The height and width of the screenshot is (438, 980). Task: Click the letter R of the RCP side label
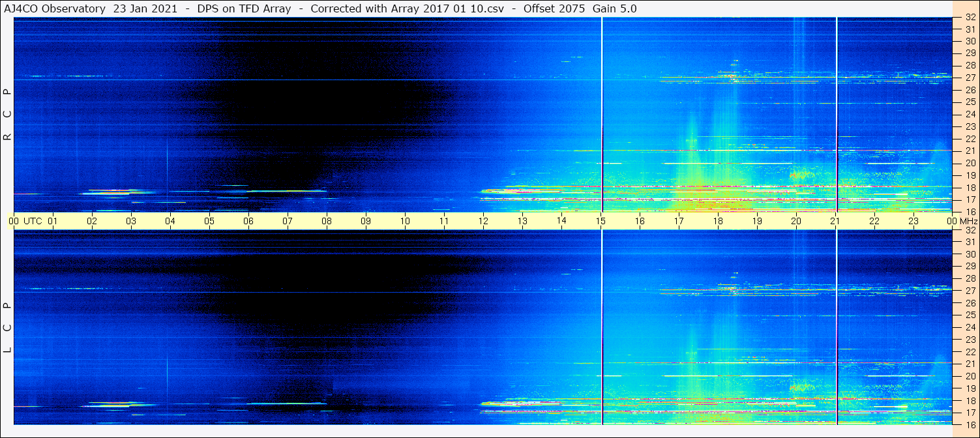click(x=8, y=138)
